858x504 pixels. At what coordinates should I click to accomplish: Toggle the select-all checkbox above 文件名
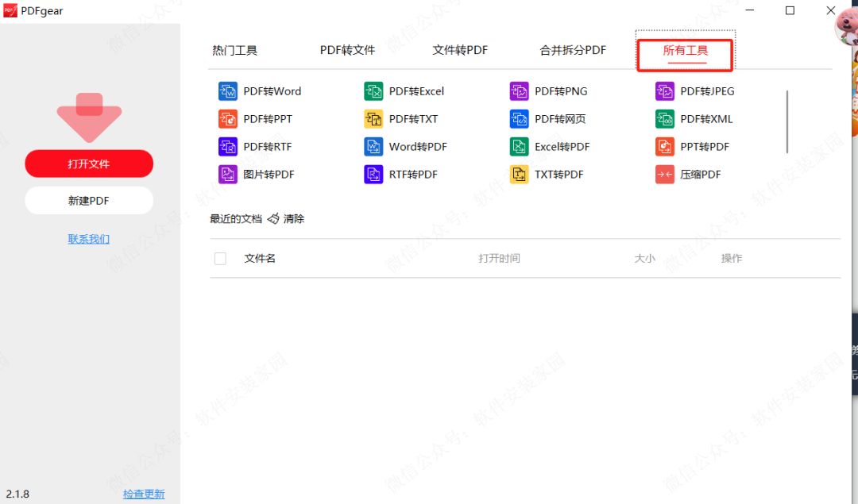(220, 258)
